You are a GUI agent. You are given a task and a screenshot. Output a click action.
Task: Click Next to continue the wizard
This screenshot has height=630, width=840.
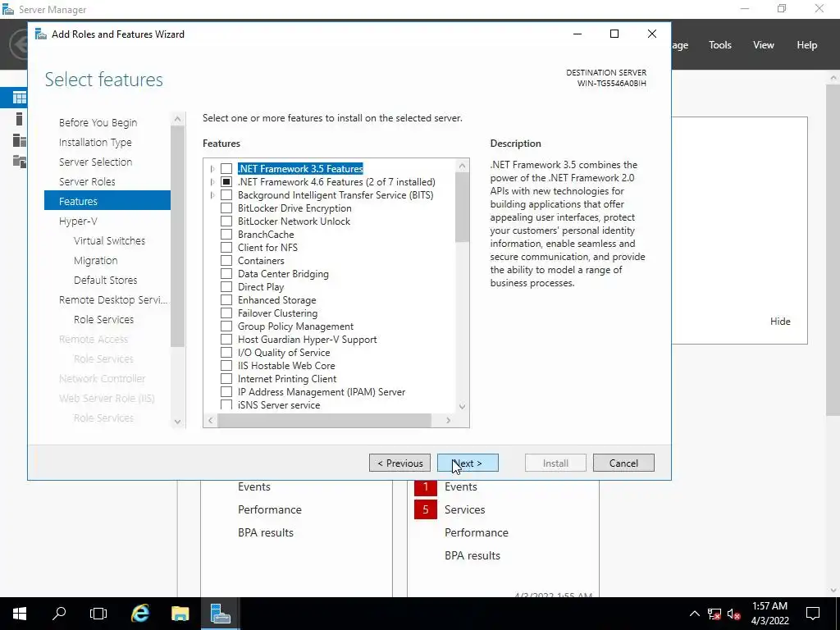tap(468, 463)
